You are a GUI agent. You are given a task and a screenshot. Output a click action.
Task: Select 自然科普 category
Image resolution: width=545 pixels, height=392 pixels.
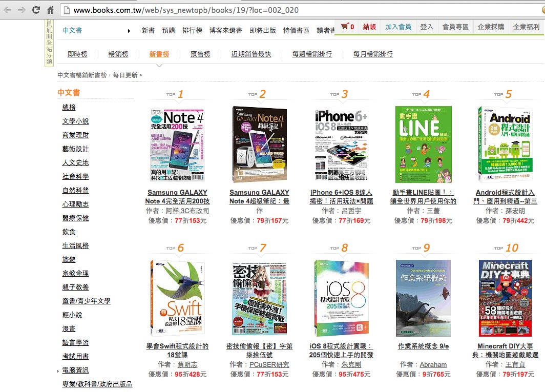(x=75, y=190)
